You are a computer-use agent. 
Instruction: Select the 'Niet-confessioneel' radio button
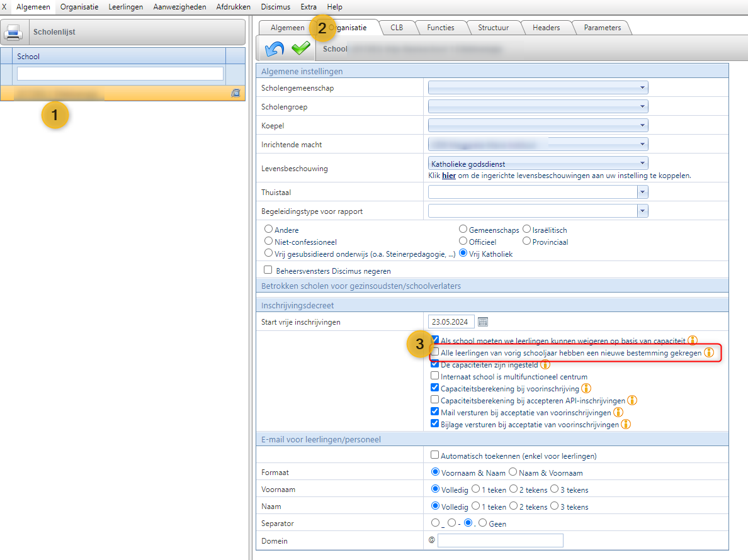click(x=268, y=242)
